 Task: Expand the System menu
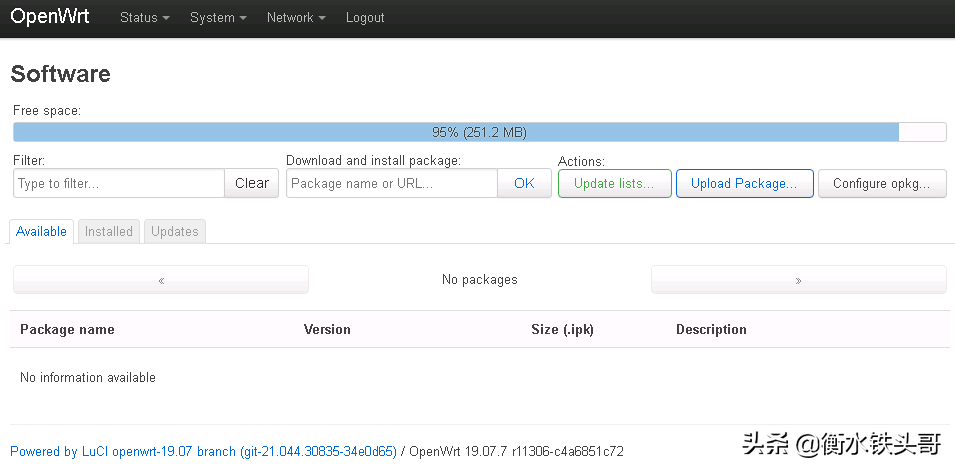click(217, 18)
